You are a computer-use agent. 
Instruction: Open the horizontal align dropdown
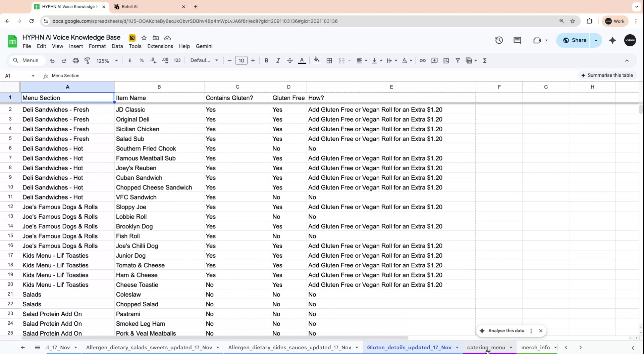pyautogui.click(x=362, y=60)
